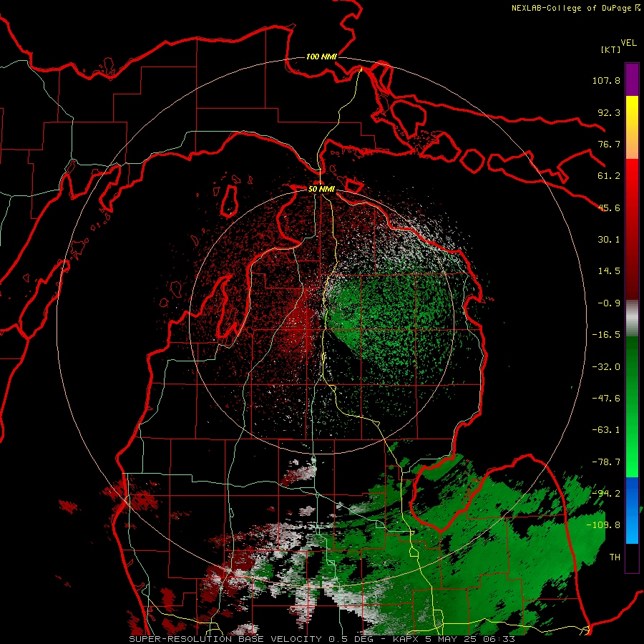The height and width of the screenshot is (644, 644).
Task: Select the -78.7 legend value
Action: (x=606, y=462)
